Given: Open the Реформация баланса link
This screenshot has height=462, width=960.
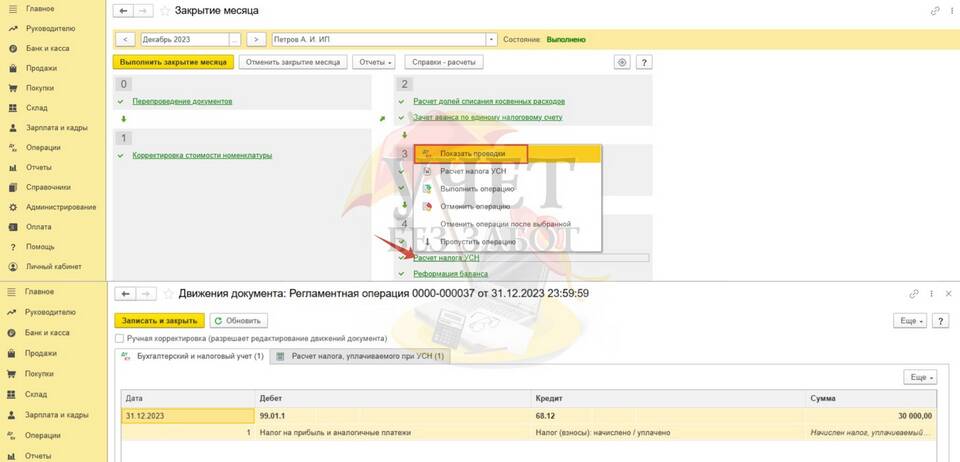Looking at the screenshot, I should pyautogui.click(x=450, y=273).
